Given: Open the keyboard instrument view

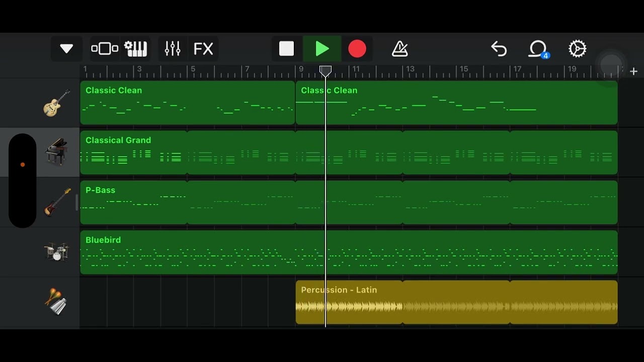Looking at the screenshot, I should click(135, 49).
